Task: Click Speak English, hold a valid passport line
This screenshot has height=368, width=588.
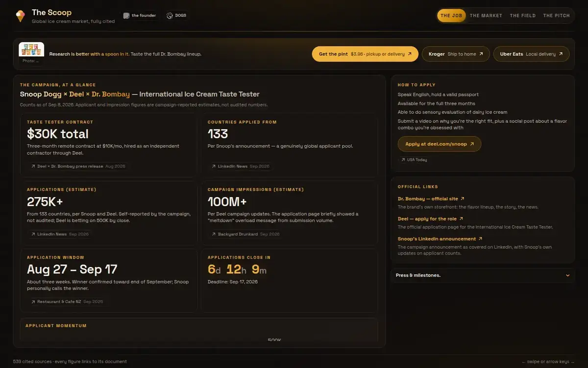Action: tap(438, 95)
